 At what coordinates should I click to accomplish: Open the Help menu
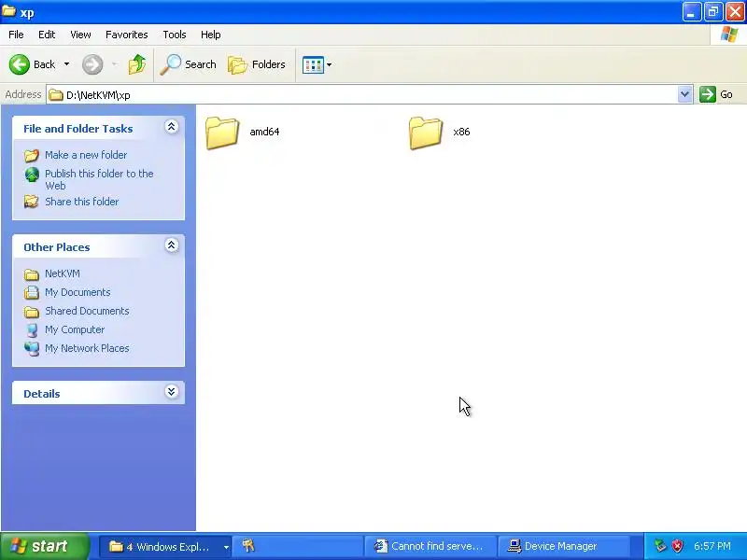(211, 35)
